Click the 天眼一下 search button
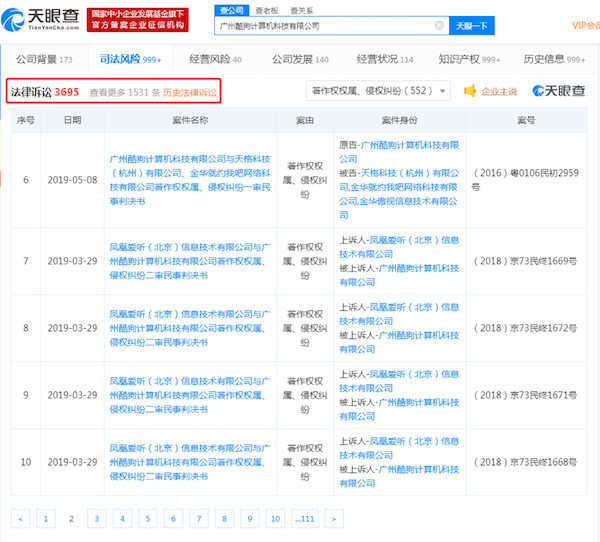600x542 pixels. [x=471, y=26]
